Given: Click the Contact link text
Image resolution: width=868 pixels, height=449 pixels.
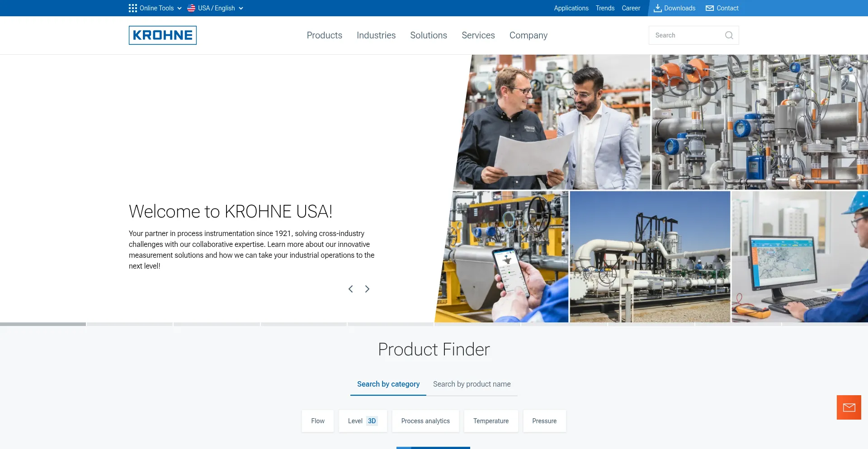Looking at the screenshot, I should tap(727, 8).
